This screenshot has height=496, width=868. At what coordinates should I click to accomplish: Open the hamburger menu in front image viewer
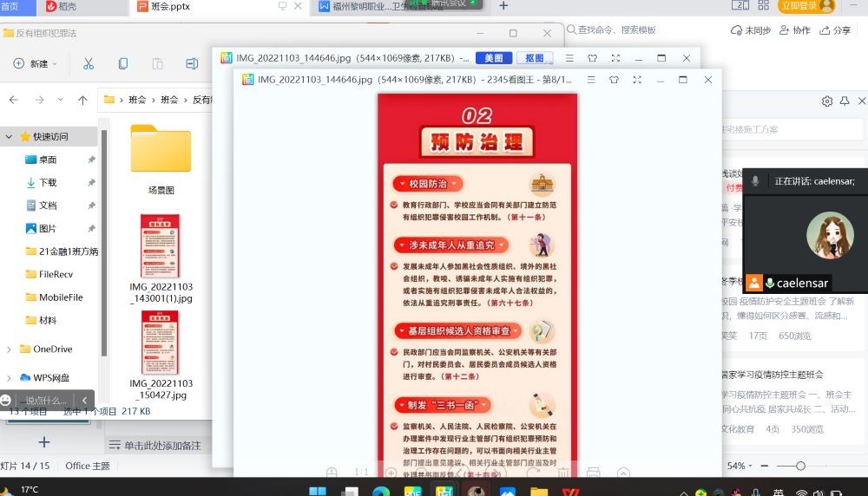pyautogui.click(x=591, y=80)
